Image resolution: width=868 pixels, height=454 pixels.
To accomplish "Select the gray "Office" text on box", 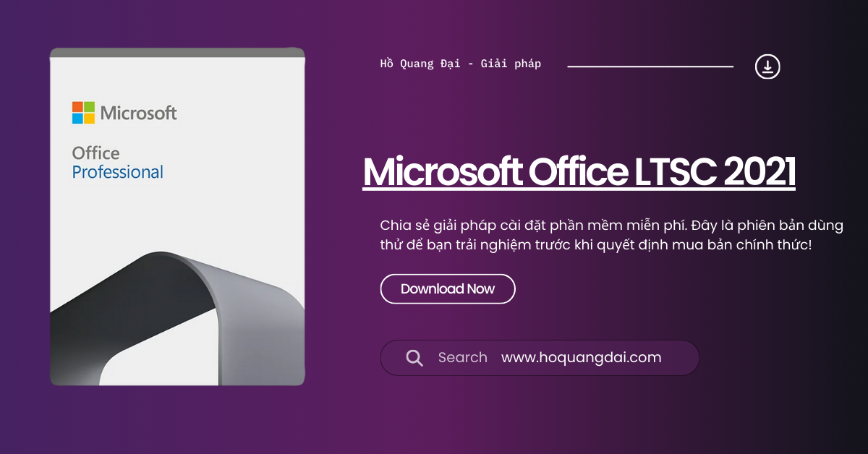I will click(95, 153).
